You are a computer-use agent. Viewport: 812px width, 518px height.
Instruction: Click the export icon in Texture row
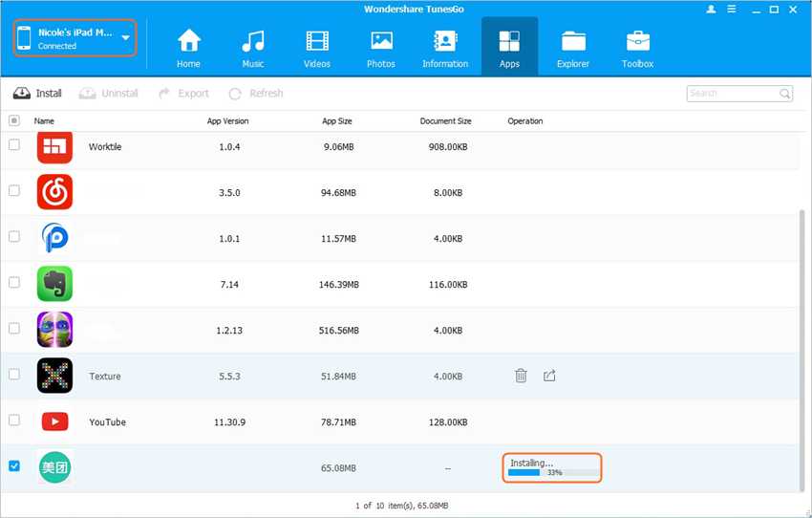tap(549, 376)
